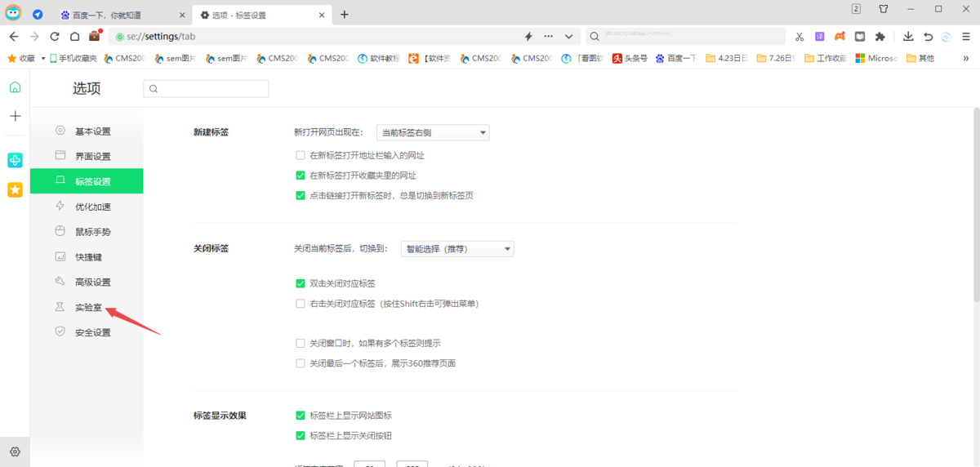Open the orange game controller icon
Viewport: 980px width, 467px height.
click(840, 36)
